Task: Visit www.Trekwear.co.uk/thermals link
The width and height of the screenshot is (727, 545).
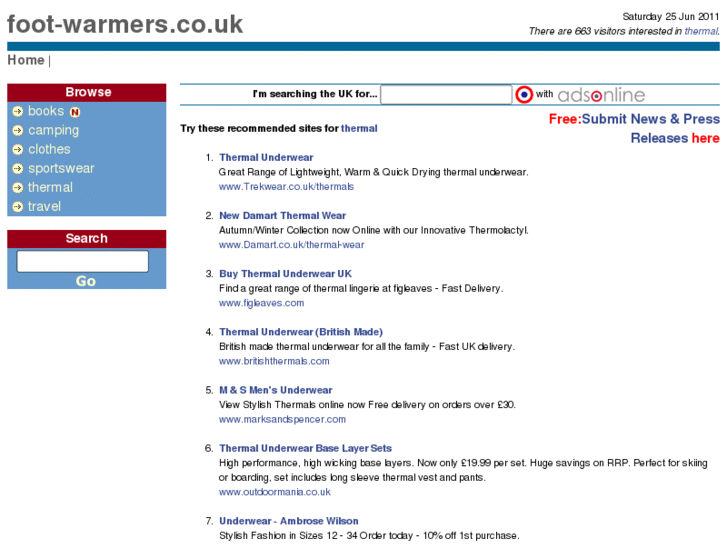Action: [286, 186]
